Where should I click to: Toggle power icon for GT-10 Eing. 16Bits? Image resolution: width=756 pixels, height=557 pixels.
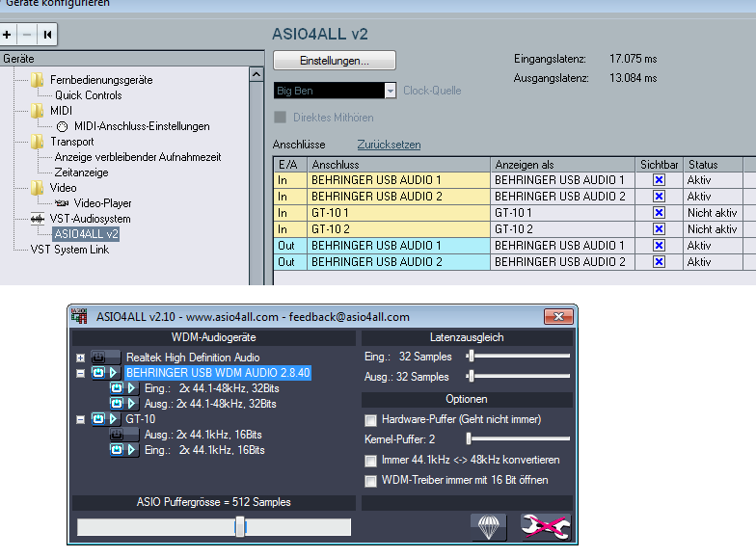point(117,449)
